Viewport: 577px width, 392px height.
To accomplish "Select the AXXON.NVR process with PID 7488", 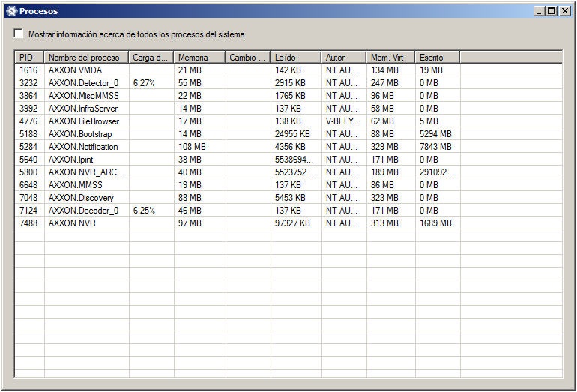I will [x=72, y=223].
